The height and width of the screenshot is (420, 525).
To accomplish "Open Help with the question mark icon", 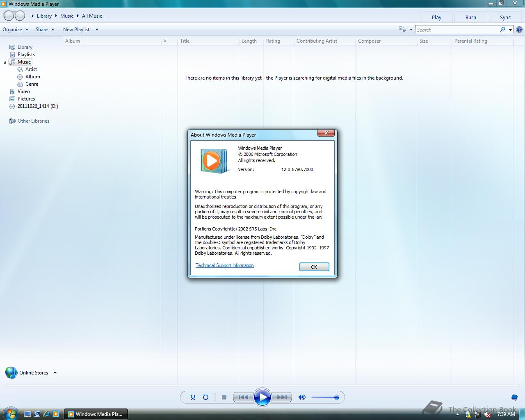I will (x=519, y=30).
